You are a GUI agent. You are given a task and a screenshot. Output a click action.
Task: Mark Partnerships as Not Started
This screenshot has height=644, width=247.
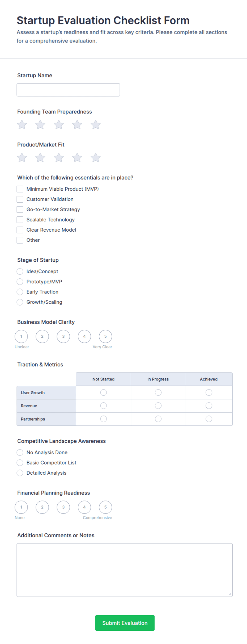(x=104, y=419)
